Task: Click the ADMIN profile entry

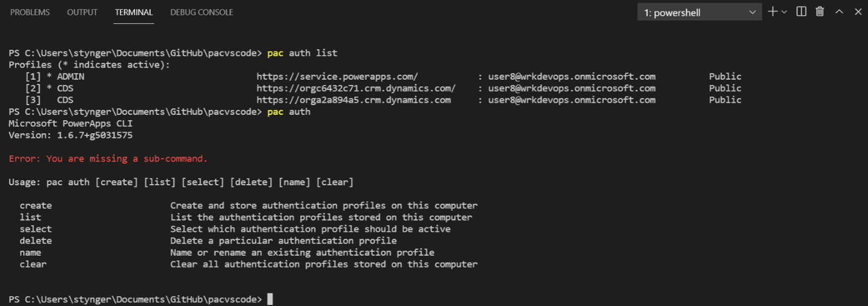Action: 70,76
